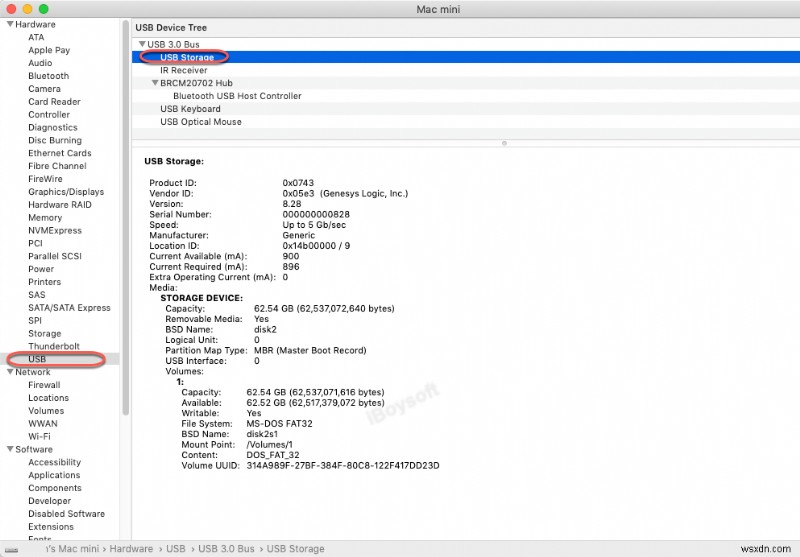Screen dimensions: 800x557
Task: Select Ethernet Cards in the sidebar
Action: click(x=60, y=153)
